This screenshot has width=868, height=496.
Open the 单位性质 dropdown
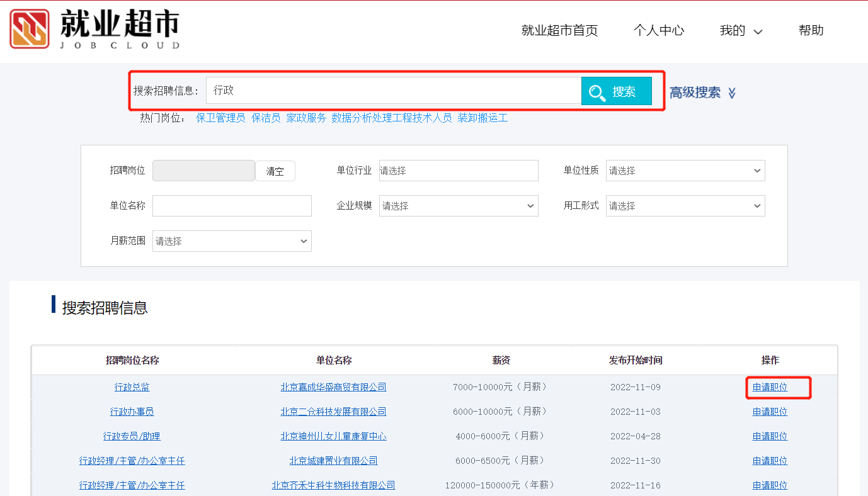685,170
